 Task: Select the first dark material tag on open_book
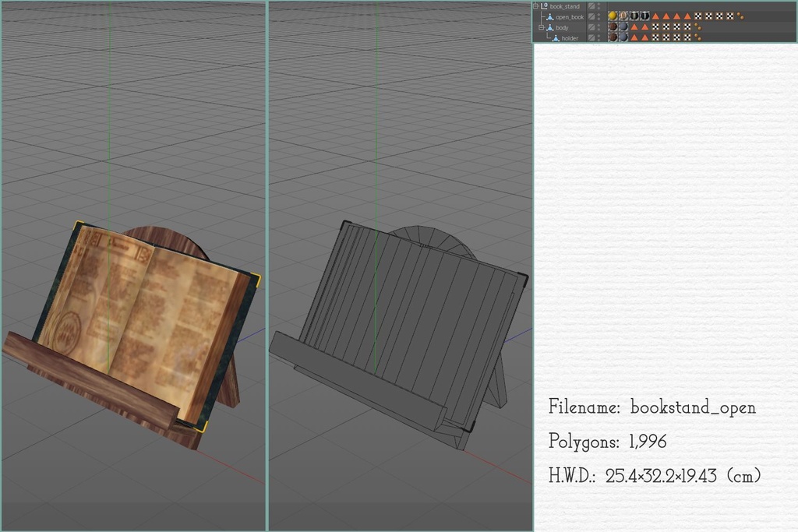[x=634, y=16]
